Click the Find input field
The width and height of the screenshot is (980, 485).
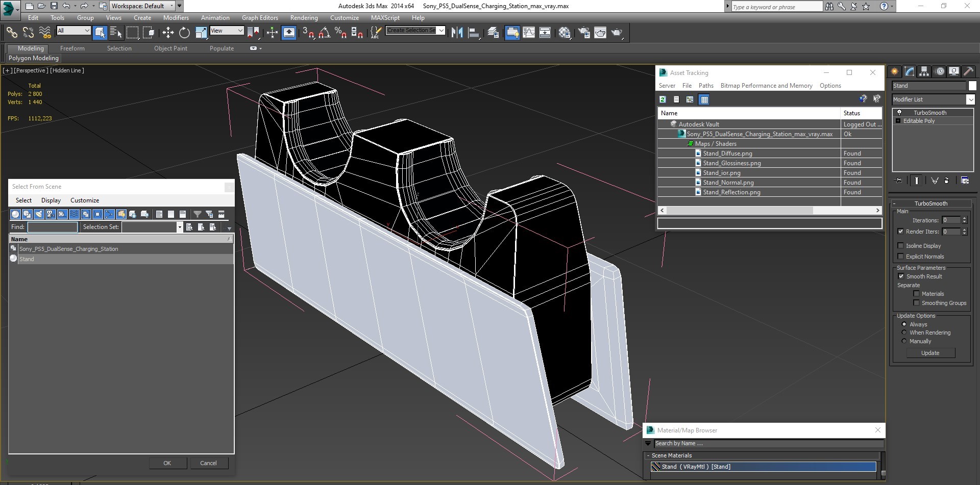[x=53, y=227]
